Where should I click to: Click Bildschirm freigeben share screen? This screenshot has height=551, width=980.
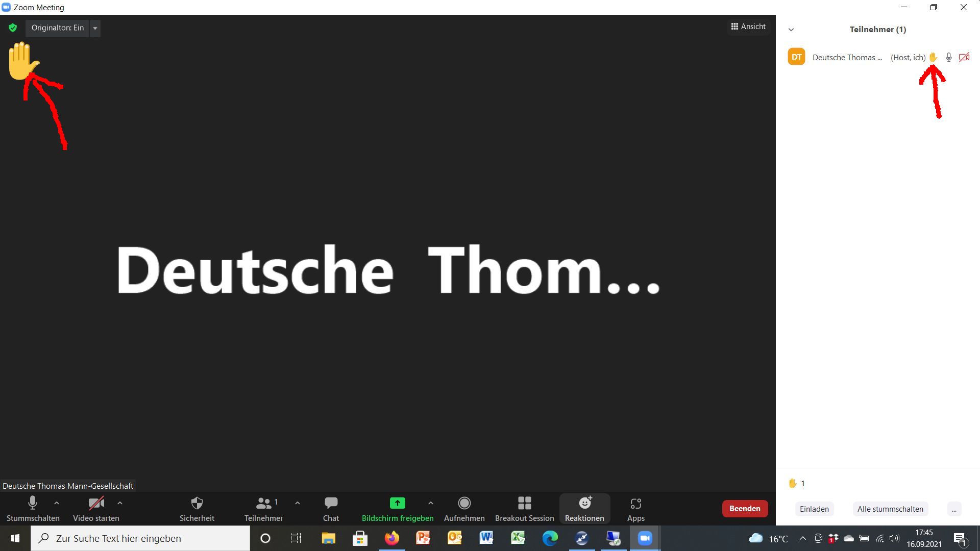click(x=398, y=509)
